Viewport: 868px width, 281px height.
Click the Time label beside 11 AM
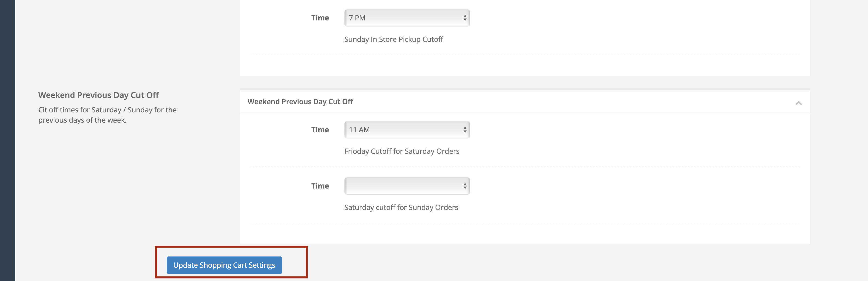tap(320, 130)
